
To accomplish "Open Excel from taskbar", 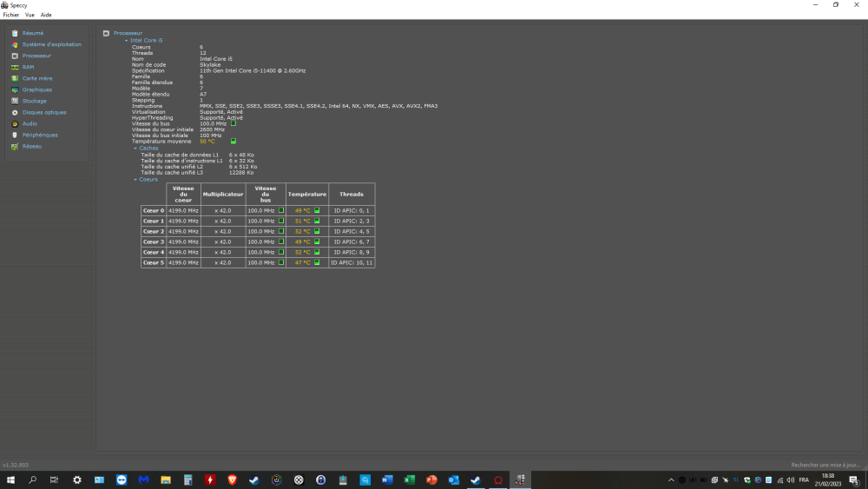I will coord(409,480).
